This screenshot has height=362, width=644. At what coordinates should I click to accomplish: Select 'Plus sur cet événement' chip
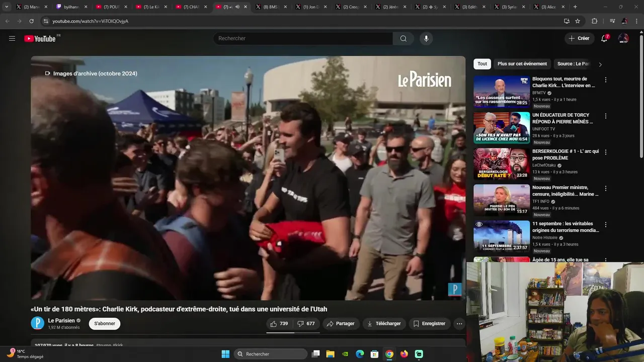[x=522, y=64]
